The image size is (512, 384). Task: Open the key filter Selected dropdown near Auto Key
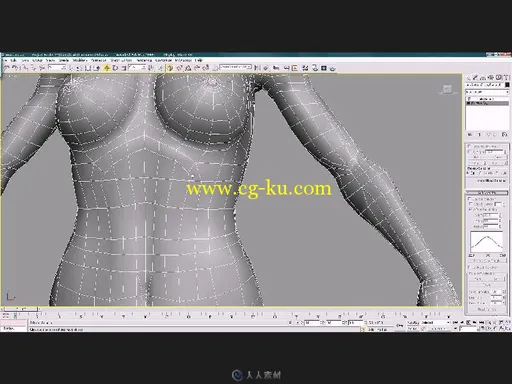pyautogui.click(x=435, y=323)
